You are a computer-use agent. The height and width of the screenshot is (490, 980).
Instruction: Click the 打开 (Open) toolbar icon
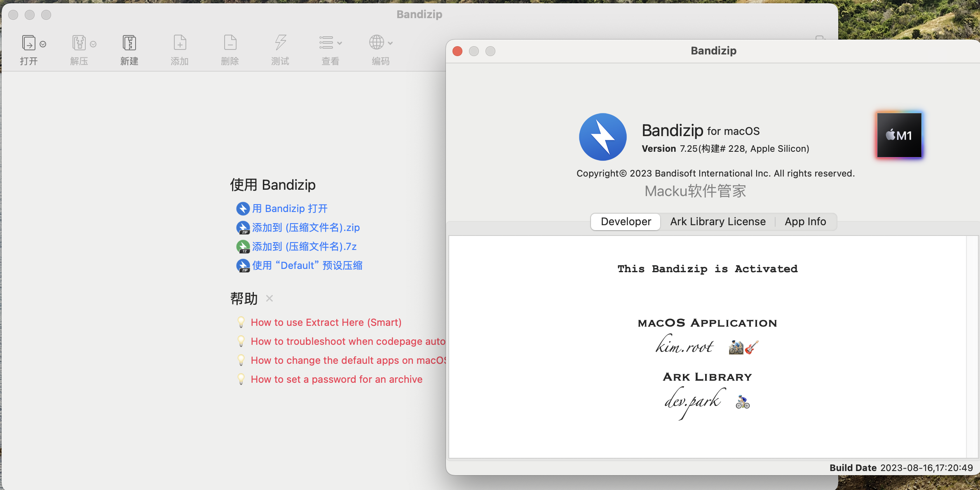(x=28, y=43)
